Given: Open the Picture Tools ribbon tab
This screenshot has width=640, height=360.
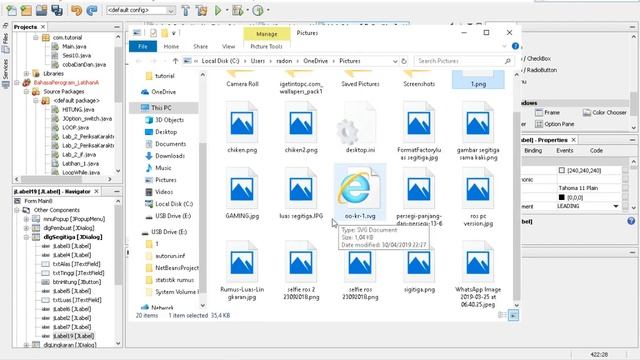Looking at the screenshot, I should click(267, 47).
